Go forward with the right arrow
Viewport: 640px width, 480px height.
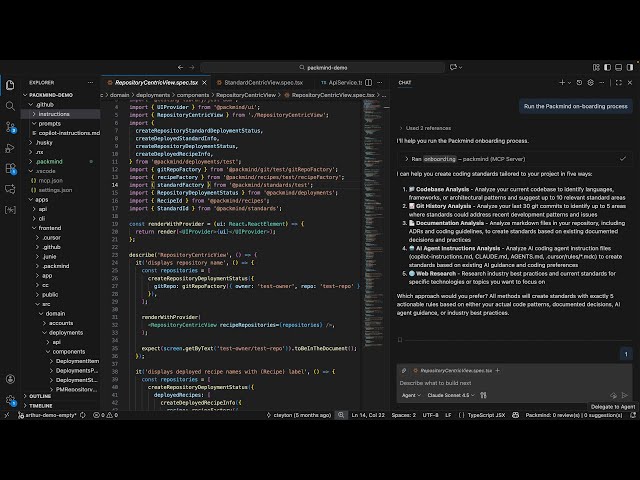(192, 67)
